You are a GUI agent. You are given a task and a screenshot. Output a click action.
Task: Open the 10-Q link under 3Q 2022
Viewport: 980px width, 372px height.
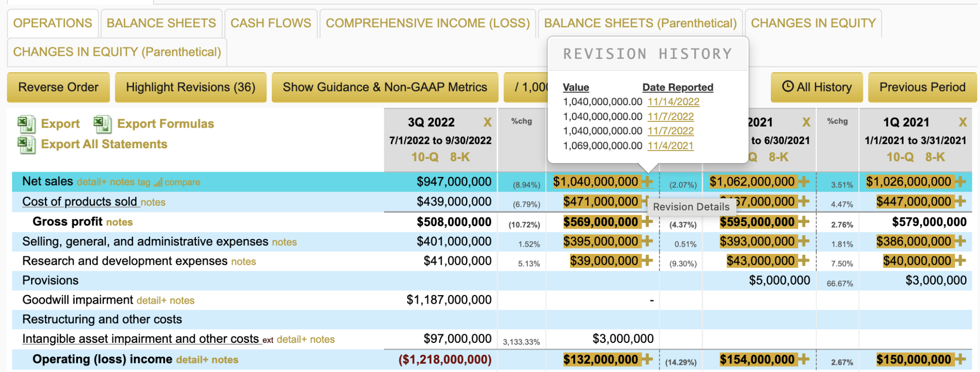pyautogui.click(x=424, y=157)
